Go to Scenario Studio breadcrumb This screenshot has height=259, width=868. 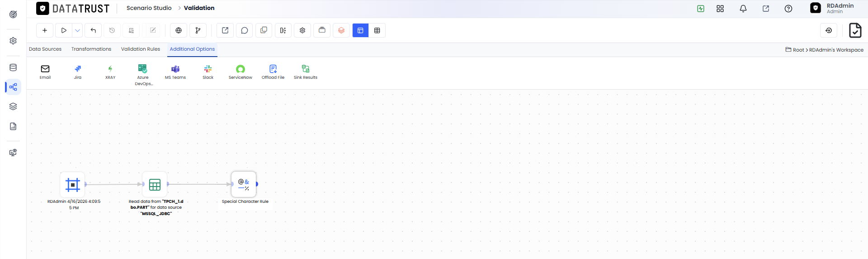149,8
